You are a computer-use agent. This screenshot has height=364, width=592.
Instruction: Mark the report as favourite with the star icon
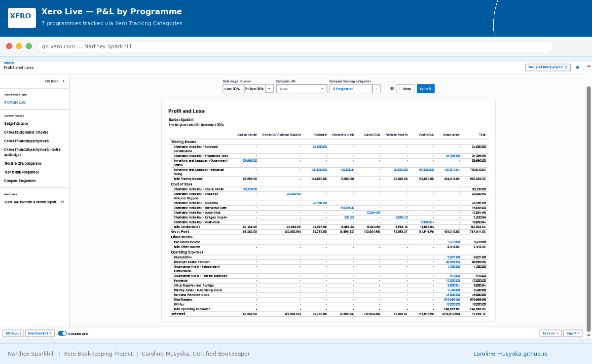click(x=578, y=67)
